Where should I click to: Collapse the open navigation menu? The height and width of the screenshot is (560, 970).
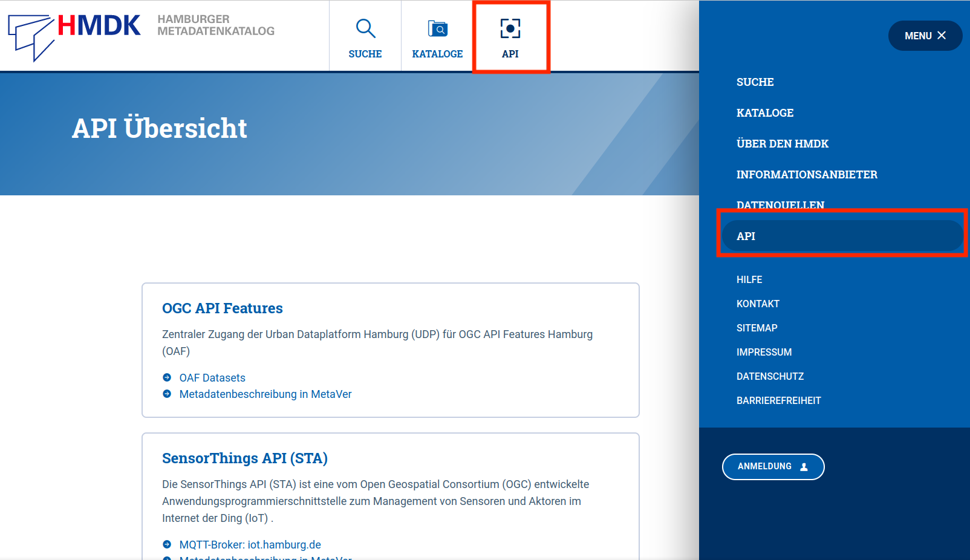point(925,36)
